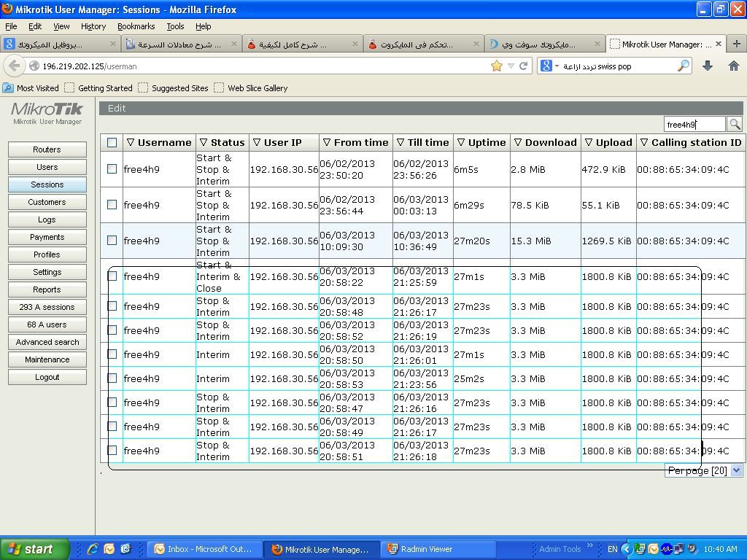Check the row with From time 23:56:44

point(112,205)
